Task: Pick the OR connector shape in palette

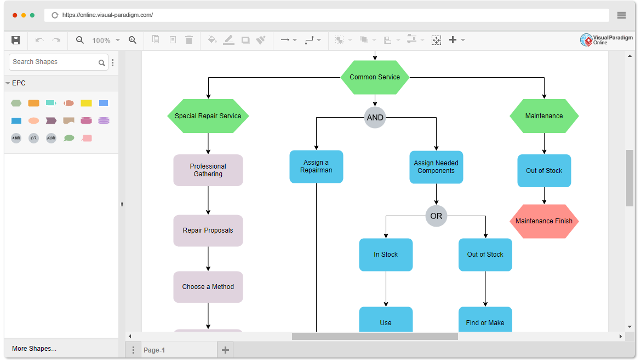Action: 33,138
